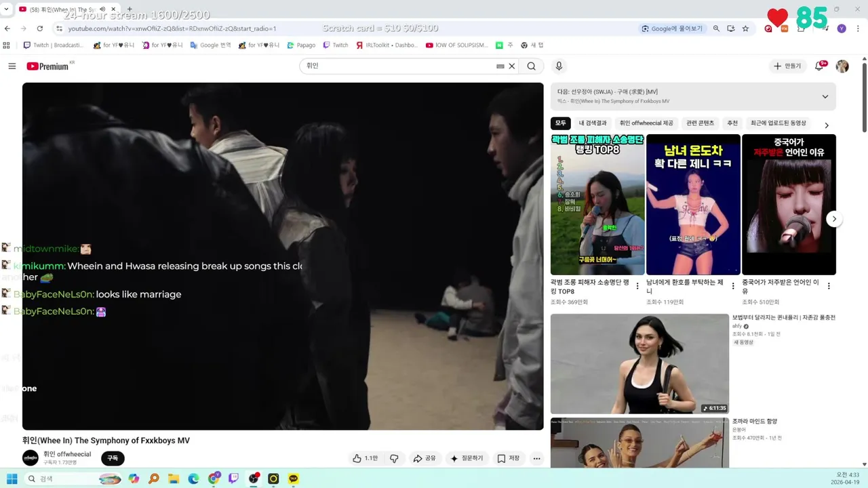The height and width of the screenshot is (488, 868).
Task: Open site info icon in address bar
Action: (x=60, y=28)
